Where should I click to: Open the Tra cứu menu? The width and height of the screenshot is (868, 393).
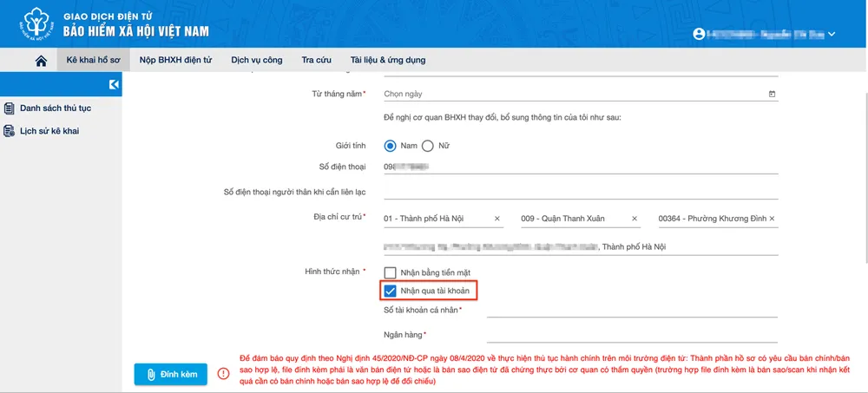[317, 60]
